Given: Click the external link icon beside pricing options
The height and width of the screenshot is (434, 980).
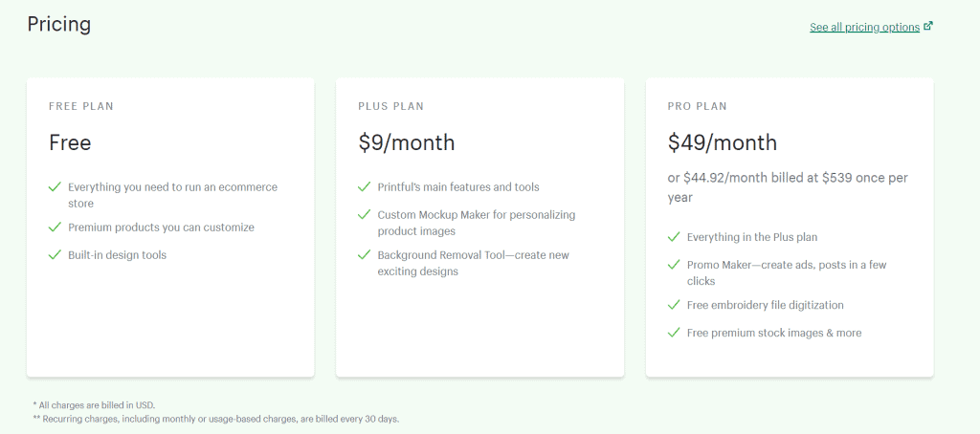Looking at the screenshot, I should [928, 26].
